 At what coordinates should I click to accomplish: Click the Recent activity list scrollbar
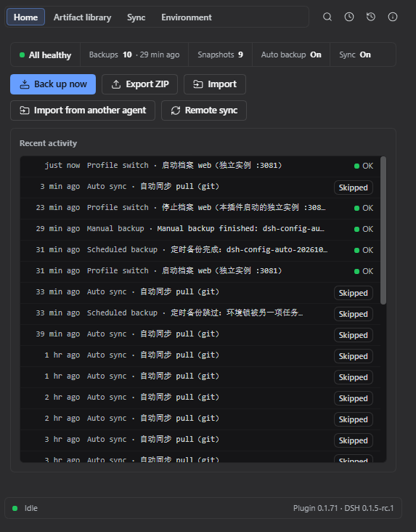(x=383, y=230)
